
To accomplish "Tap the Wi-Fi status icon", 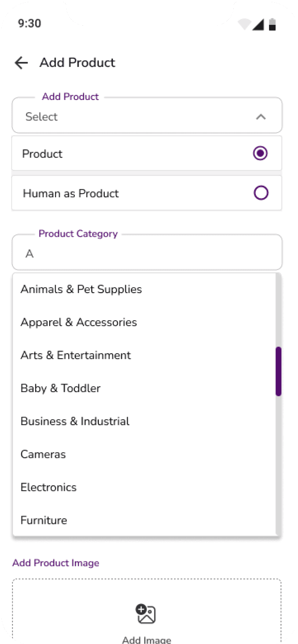I will pyautogui.click(x=244, y=24).
